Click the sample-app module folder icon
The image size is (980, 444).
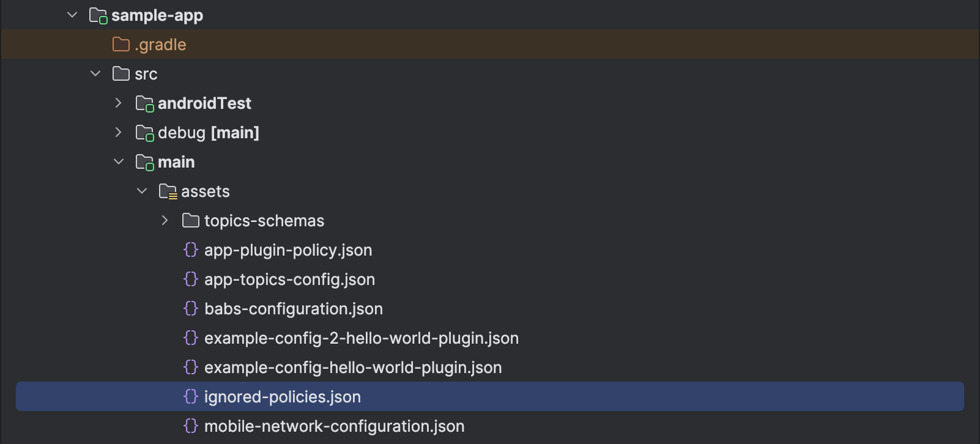coord(98,15)
